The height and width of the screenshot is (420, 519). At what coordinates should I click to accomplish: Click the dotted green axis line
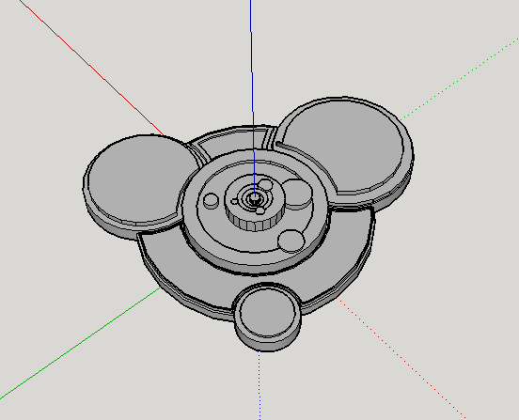tap(460, 78)
